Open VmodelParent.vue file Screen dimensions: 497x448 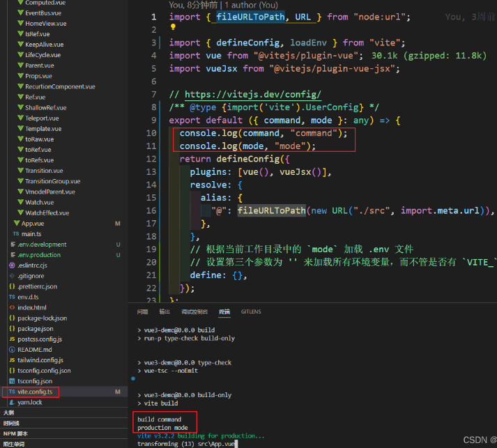coord(50,192)
